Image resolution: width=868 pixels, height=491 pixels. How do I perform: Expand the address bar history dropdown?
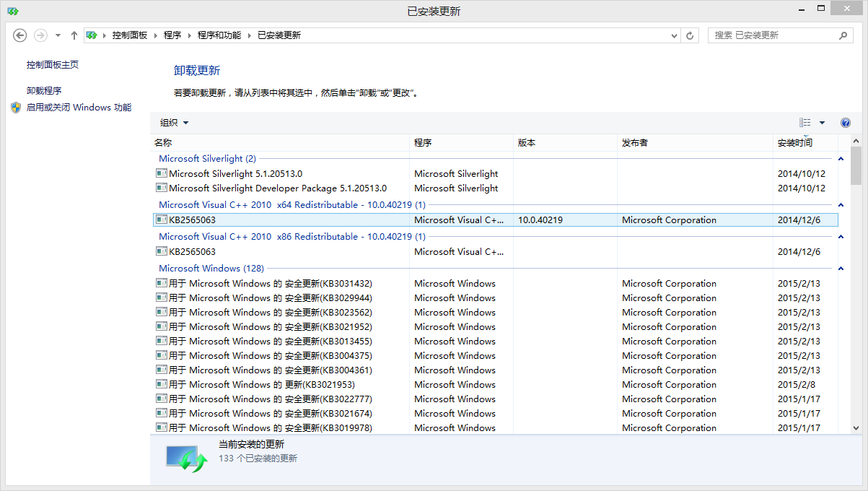pos(674,35)
